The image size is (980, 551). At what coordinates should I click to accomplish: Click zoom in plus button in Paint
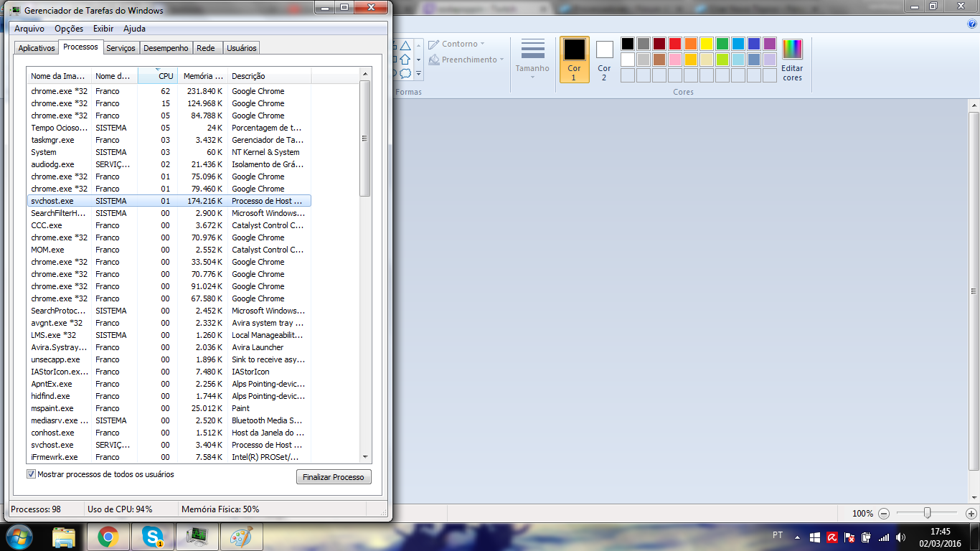(971, 513)
